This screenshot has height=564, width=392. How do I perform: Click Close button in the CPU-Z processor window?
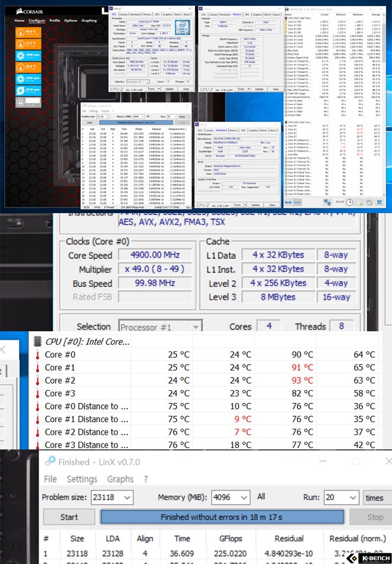186,89
